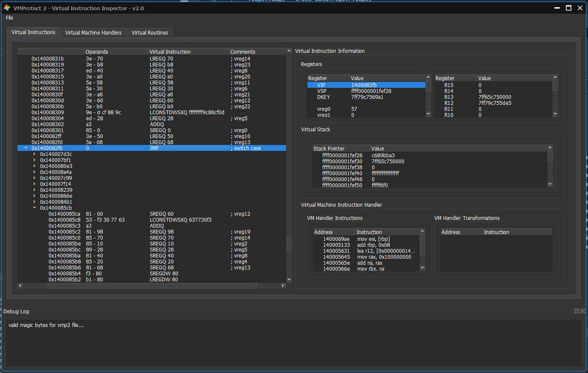Select the VIP register row

click(x=366, y=85)
